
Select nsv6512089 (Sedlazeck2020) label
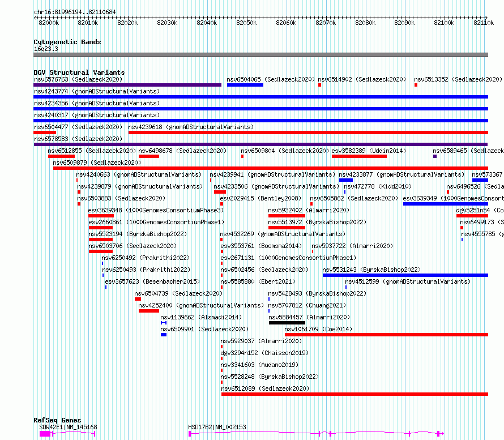pos(265,388)
